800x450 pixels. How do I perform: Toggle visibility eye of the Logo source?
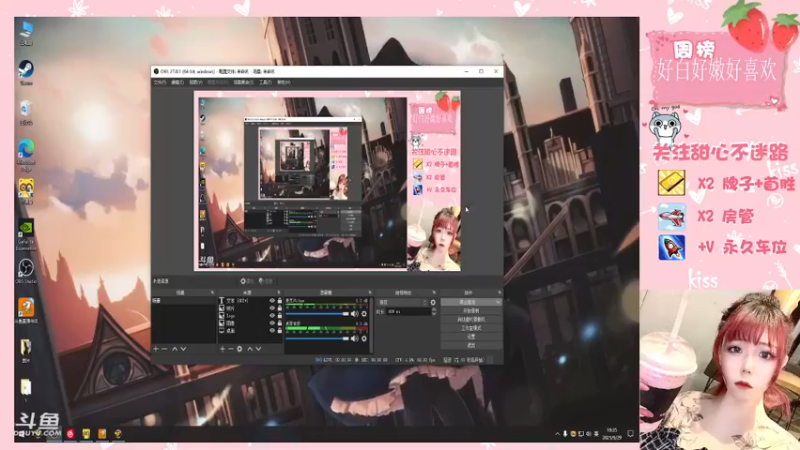(272, 316)
